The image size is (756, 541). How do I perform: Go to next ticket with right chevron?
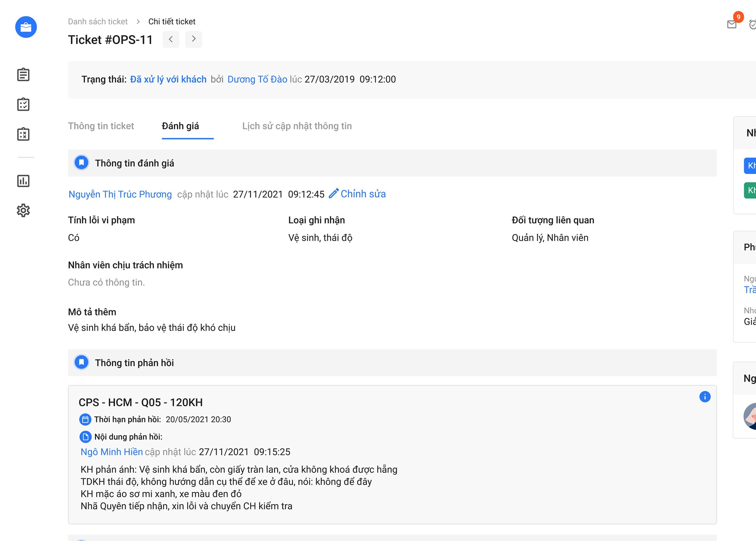[193, 39]
